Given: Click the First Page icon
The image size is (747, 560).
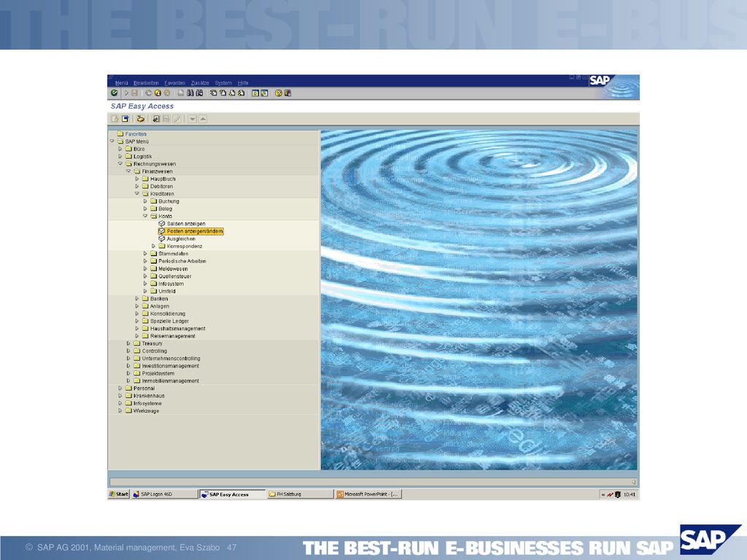Looking at the screenshot, I should click(x=214, y=93).
